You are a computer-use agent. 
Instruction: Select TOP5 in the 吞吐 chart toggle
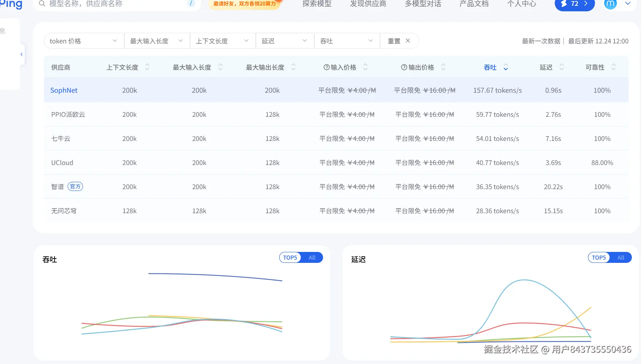pos(290,257)
